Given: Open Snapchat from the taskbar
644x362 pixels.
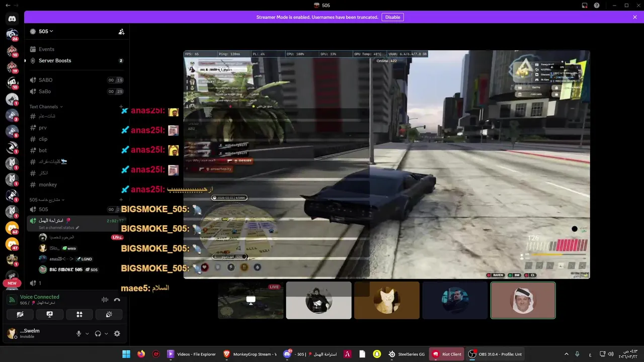Looking at the screenshot, I should [x=377, y=354].
